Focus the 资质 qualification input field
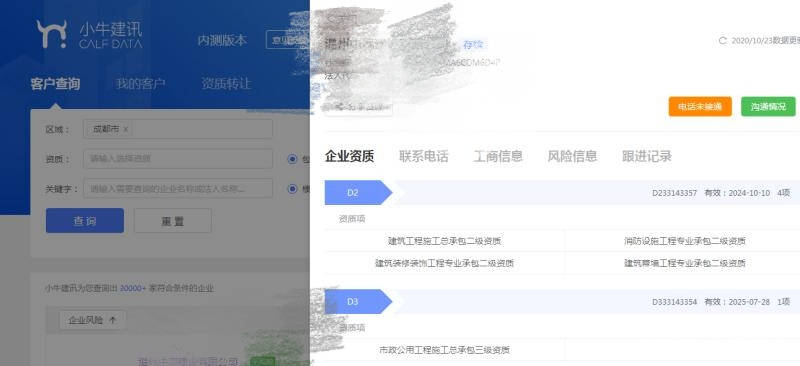This screenshot has height=366, width=800. (178, 159)
